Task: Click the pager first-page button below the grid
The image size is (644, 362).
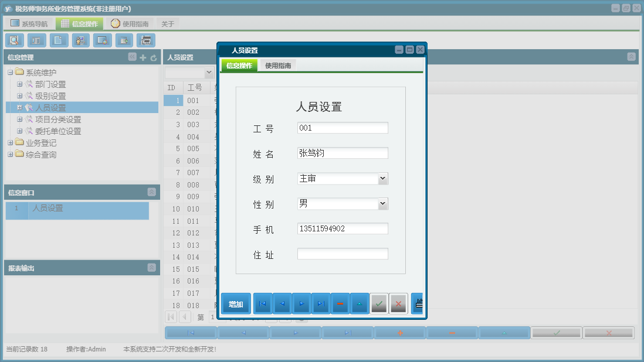Action: pyautogui.click(x=171, y=317)
